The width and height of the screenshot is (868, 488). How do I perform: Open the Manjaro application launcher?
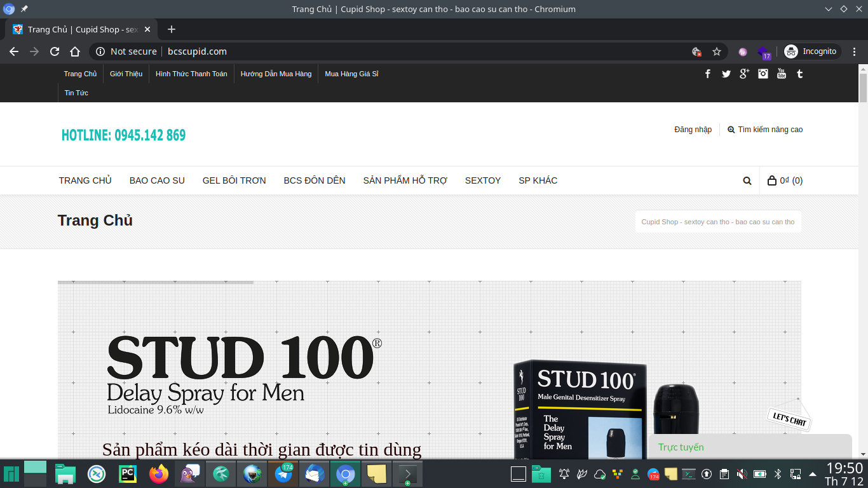point(11,474)
